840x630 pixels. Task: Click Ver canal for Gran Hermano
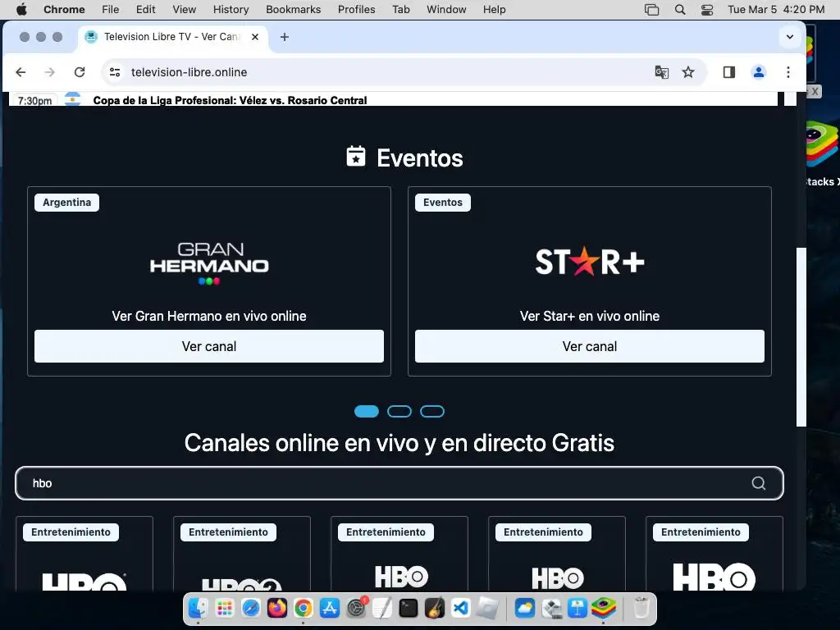click(x=209, y=346)
